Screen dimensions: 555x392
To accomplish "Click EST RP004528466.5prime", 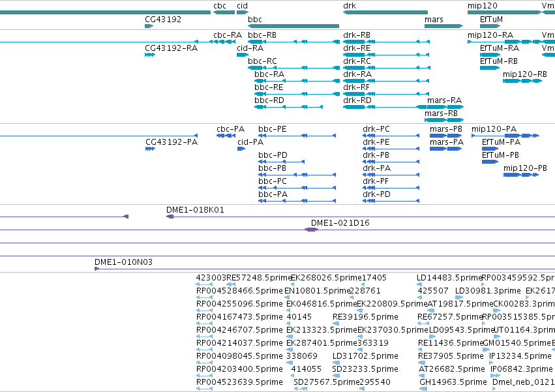I will click(239, 292).
